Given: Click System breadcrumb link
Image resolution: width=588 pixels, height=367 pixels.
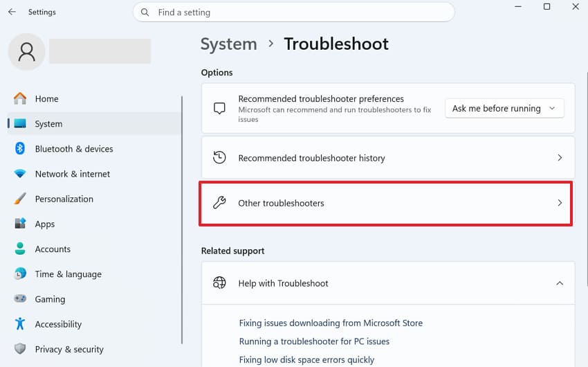Looking at the screenshot, I should [x=229, y=44].
